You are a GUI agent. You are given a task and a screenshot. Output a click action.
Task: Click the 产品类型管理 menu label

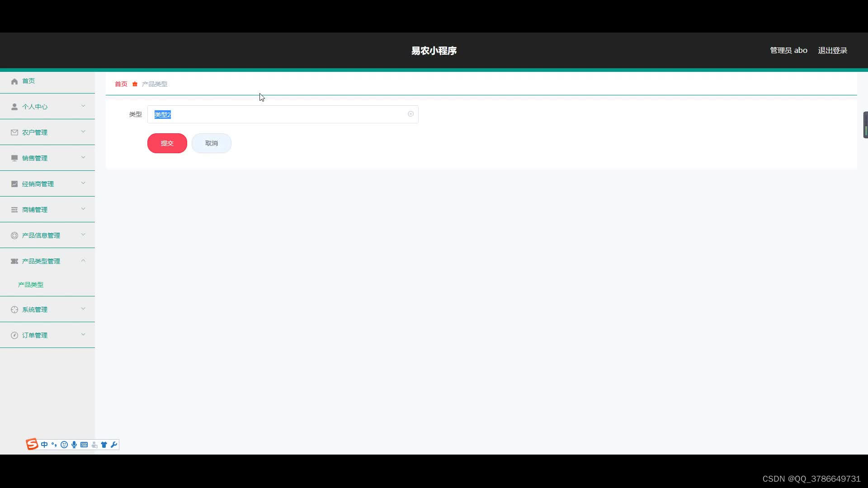(41, 262)
